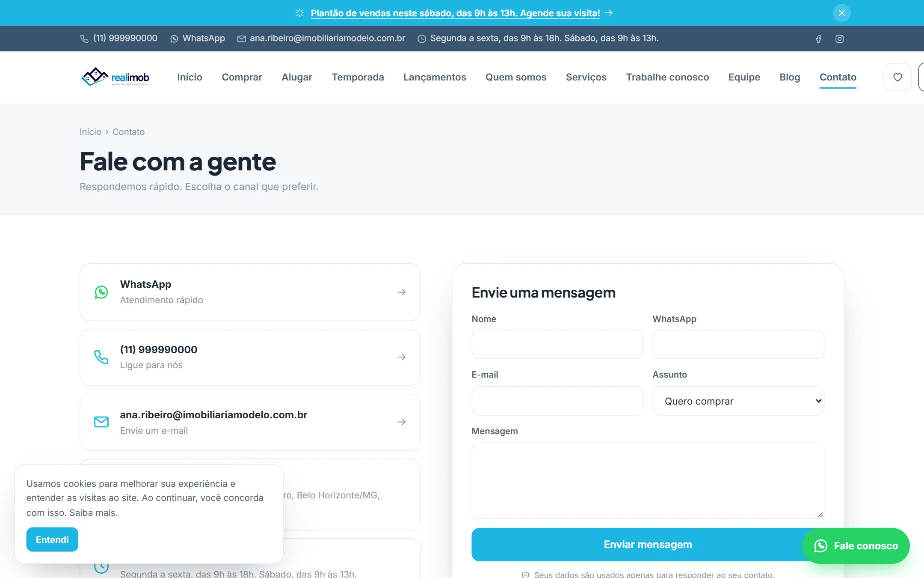Viewport: 924px width, 578px height.
Task: Click the blue envelope icon in card
Action: coord(101,422)
